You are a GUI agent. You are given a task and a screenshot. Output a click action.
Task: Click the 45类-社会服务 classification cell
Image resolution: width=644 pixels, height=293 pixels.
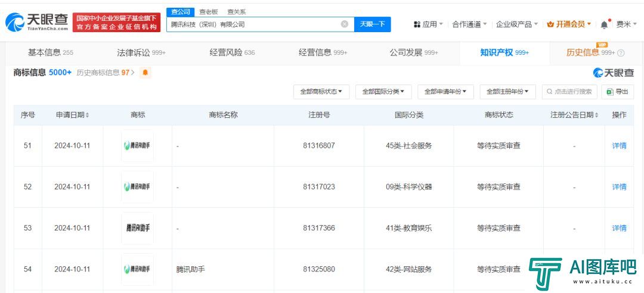click(408, 146)
